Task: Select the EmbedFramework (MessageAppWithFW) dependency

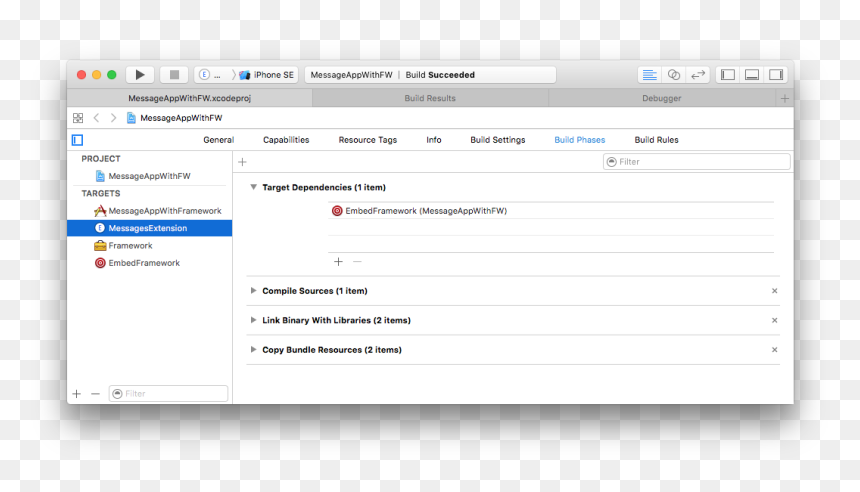Action: (x=551, y=211)
